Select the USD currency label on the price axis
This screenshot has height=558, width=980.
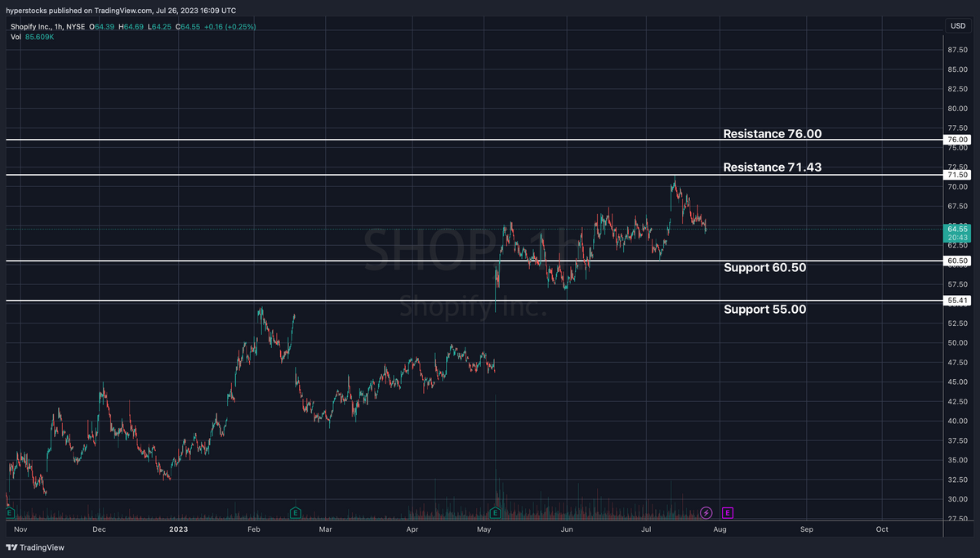click(x=956, y=25)
